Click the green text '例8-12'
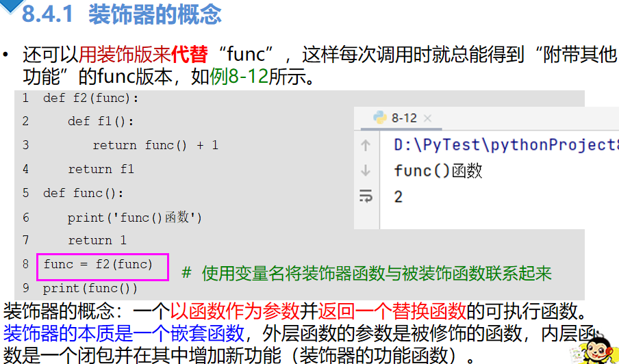Viewport: 619px width, 364px height. click(239, 77)
